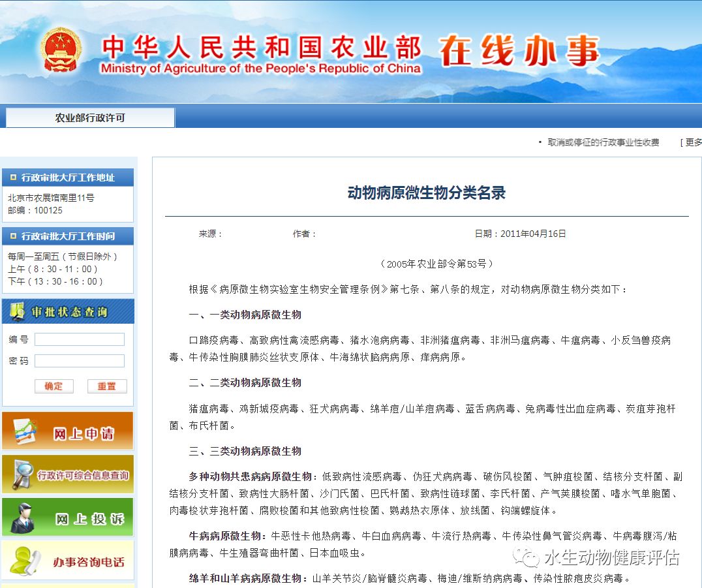Click the 确定 button
This screenshot has width=702, height=588.
point(53,386)
